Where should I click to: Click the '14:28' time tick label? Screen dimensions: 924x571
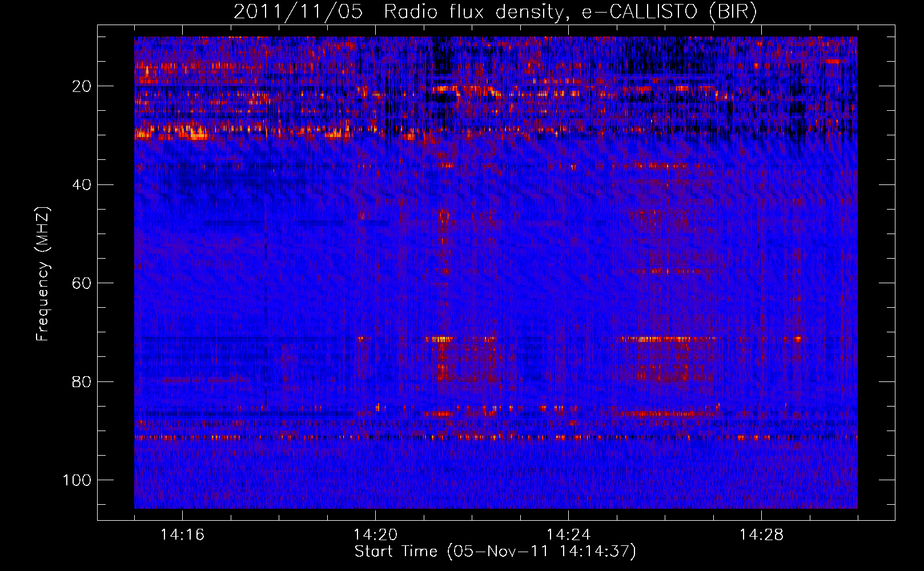(761, 535)
